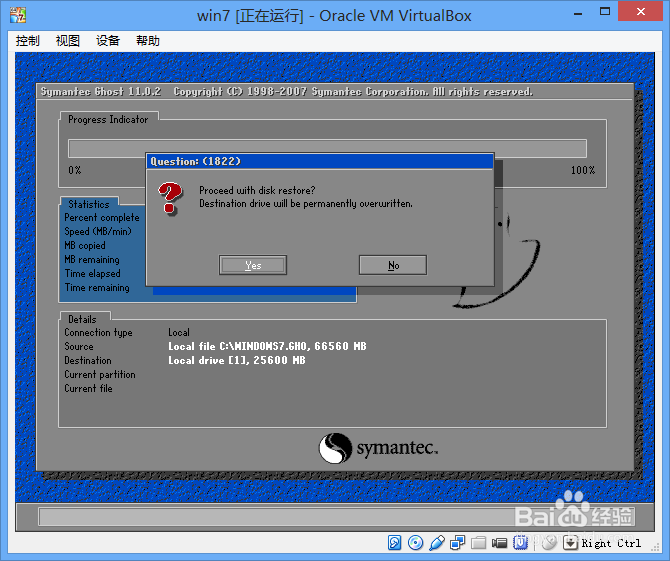Close the VirtualBox window
This screenshot has height=561, width=670.
tap(641, 12)
